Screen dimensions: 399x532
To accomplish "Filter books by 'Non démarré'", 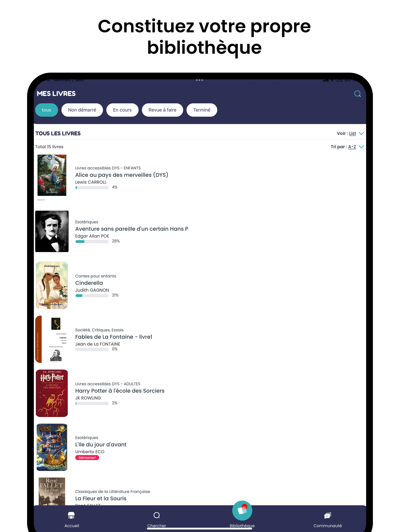I will pos(82,110).
